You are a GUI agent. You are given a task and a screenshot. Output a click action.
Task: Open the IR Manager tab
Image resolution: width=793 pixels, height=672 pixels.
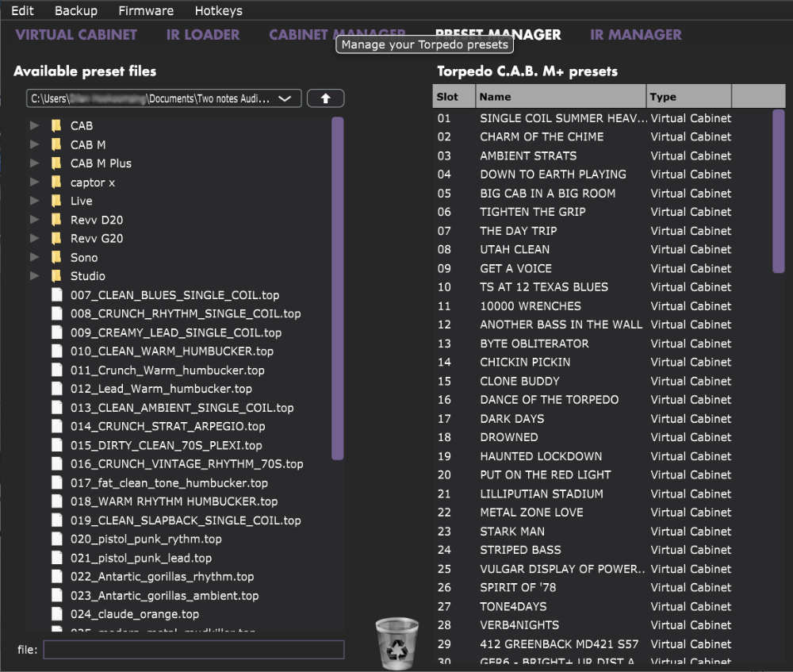point(636,34)
